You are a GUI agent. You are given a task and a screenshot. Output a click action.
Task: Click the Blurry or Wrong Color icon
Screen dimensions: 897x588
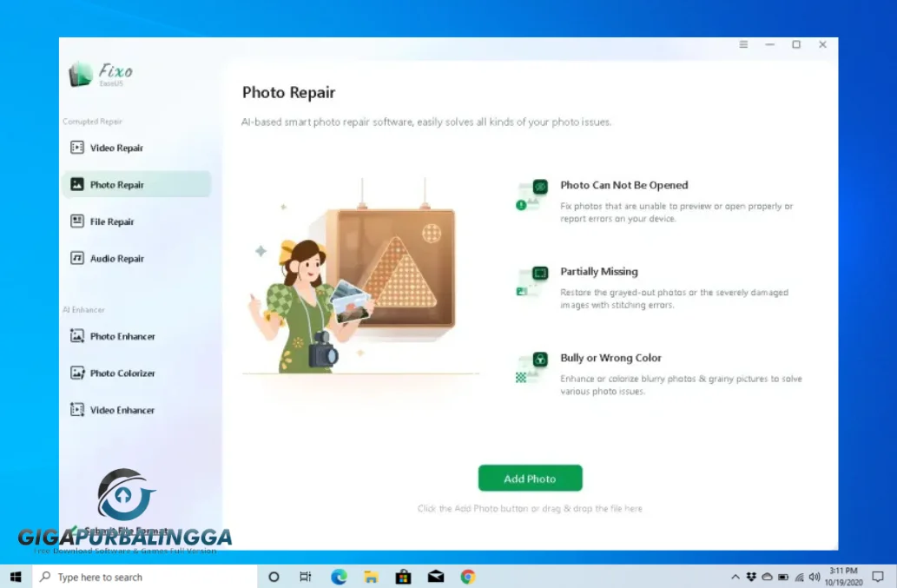tap(531, 367)
